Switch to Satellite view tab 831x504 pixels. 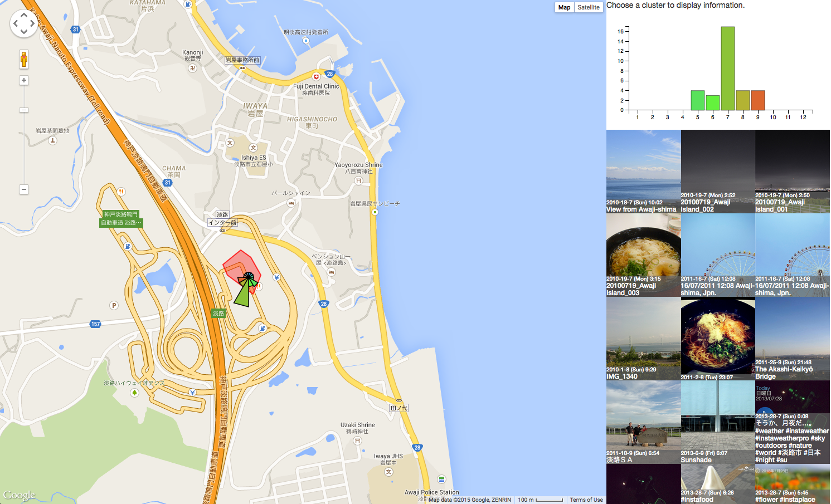coord(588,7)
